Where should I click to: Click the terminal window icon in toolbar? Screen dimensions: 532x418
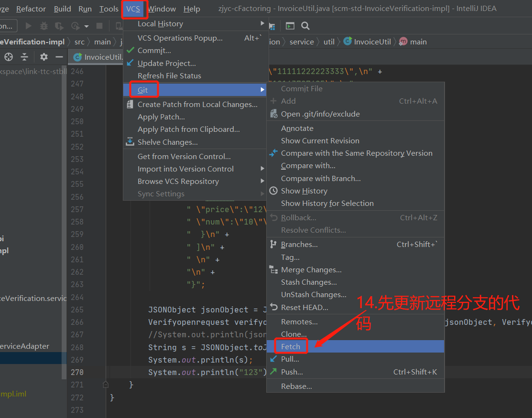[290, 26]
